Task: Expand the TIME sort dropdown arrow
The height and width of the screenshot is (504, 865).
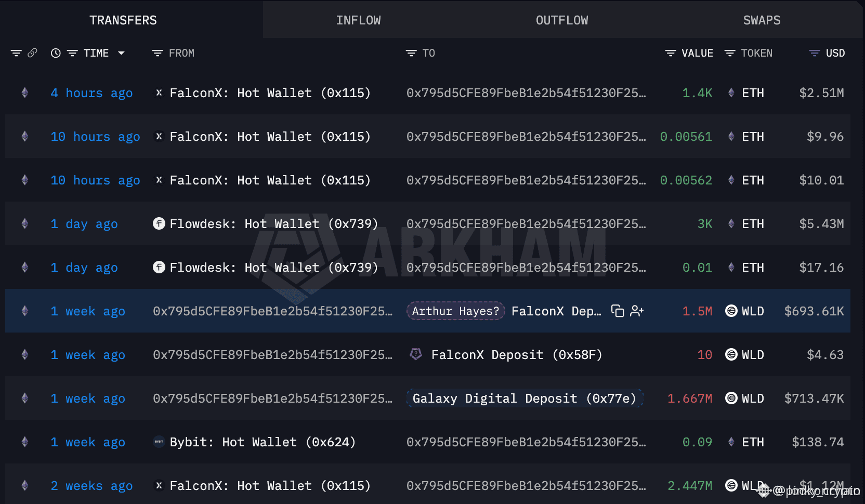Action: point(121,53)
